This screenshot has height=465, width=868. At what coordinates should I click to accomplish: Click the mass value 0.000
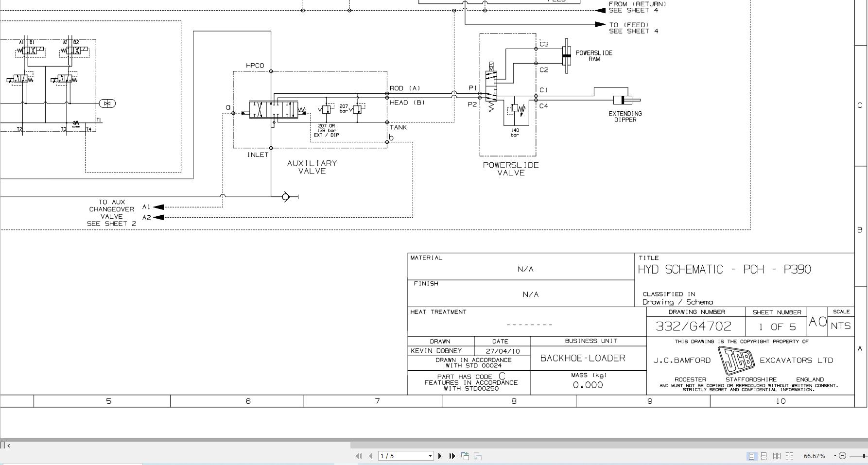click(588, 385)
